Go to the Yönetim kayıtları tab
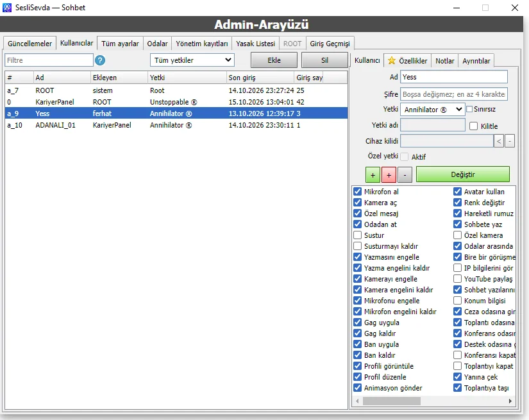The width and height of the screenshot is (529, 420). click(202, 44)
